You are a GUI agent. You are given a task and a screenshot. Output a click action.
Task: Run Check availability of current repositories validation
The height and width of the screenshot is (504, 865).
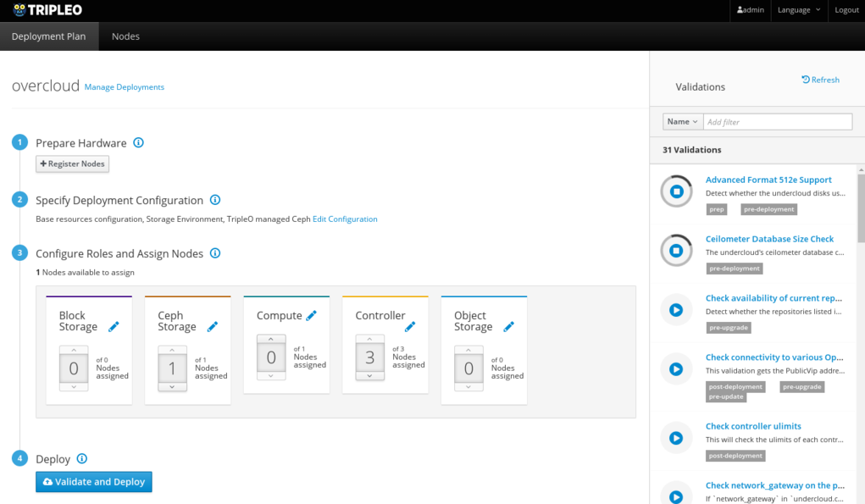tap(676, 310)
